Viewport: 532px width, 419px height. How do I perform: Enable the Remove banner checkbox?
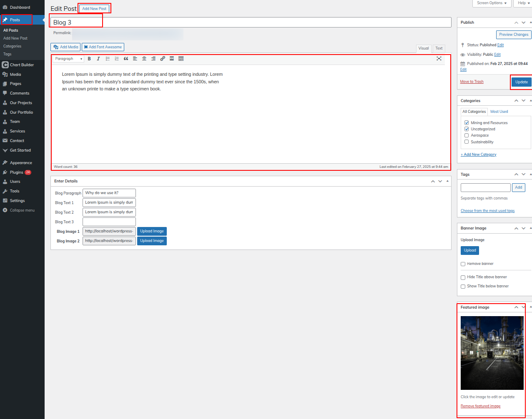(x=463, y=264)
